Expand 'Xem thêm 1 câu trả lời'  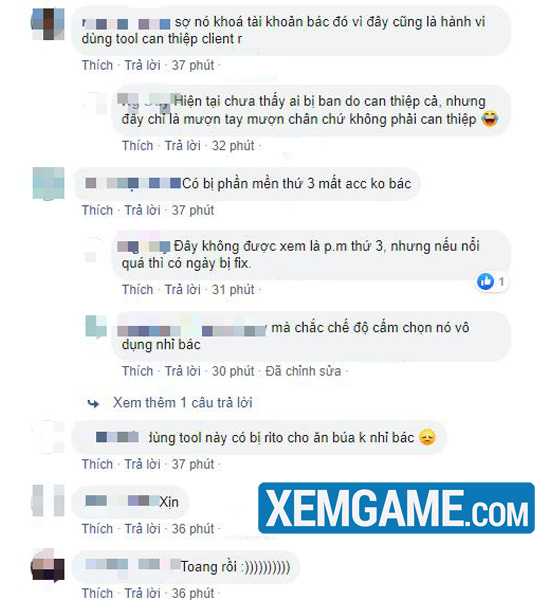point(183,403)
